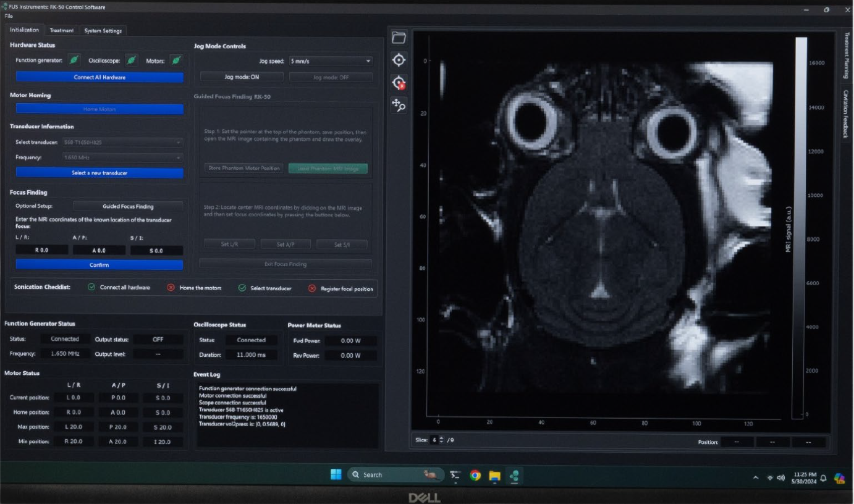Click the Function generator status indicator icon
Image resolution: width=854 pixels, height=504 pixels.
pyautogui.click(x=74, y=60)
